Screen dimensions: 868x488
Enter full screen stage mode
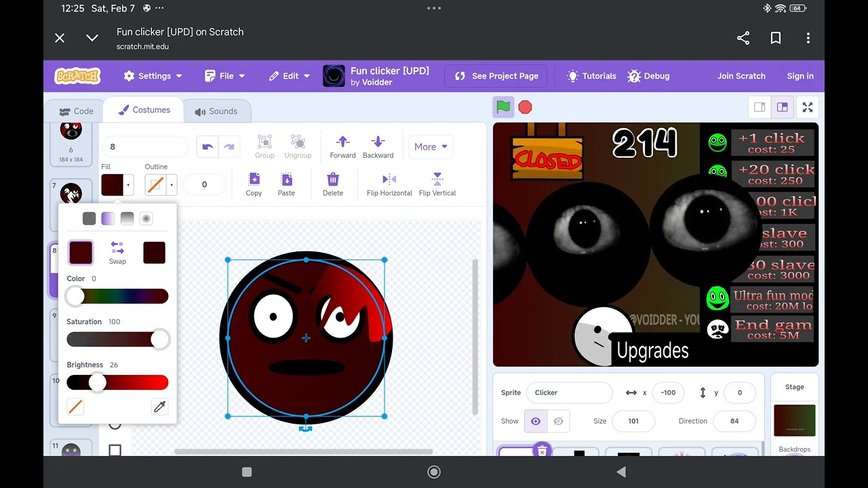coord(808,107)
